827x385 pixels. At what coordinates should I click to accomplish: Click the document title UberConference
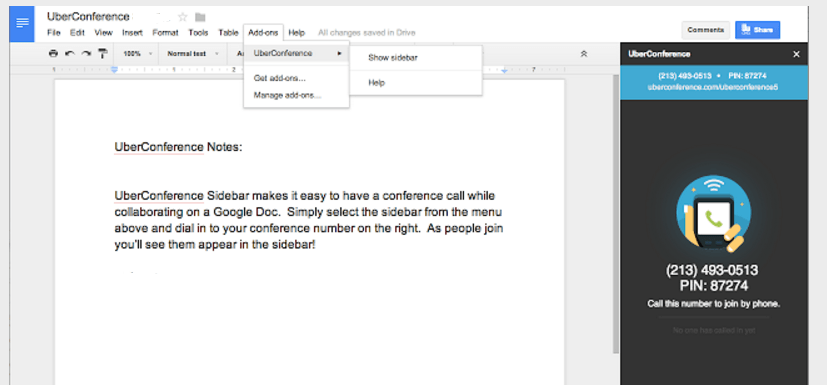click(x=88, y=17)
